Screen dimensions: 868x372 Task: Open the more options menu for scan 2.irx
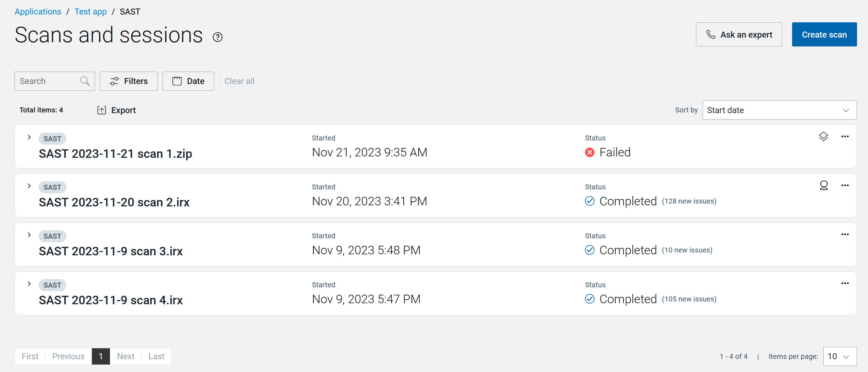[845, 185]
